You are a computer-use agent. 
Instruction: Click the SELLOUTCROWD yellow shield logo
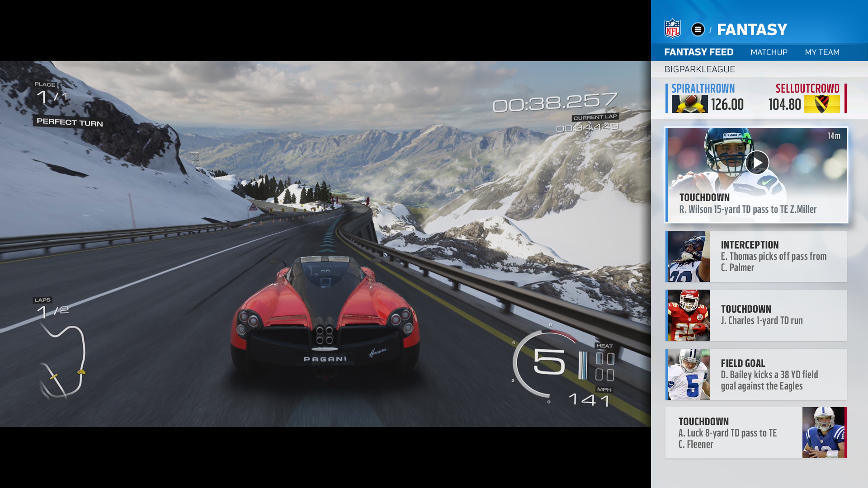(x=822, y=104)
